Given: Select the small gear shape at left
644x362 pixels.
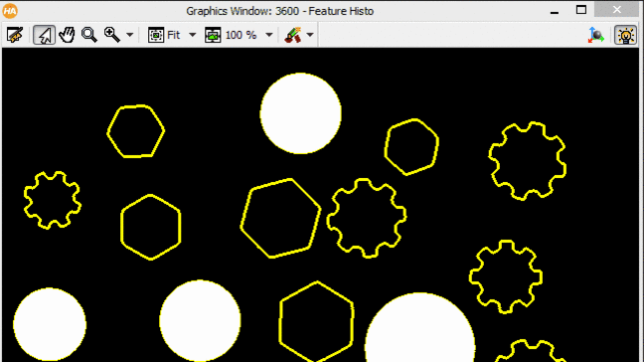Looking at the screenshot, I should click(x=52, y=200).
